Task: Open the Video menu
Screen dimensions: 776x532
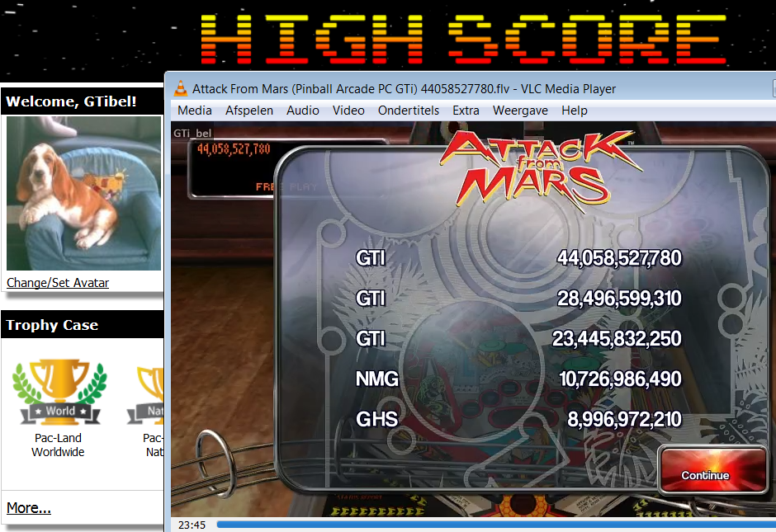Action: pyautogui.click(x=348, y=111)
